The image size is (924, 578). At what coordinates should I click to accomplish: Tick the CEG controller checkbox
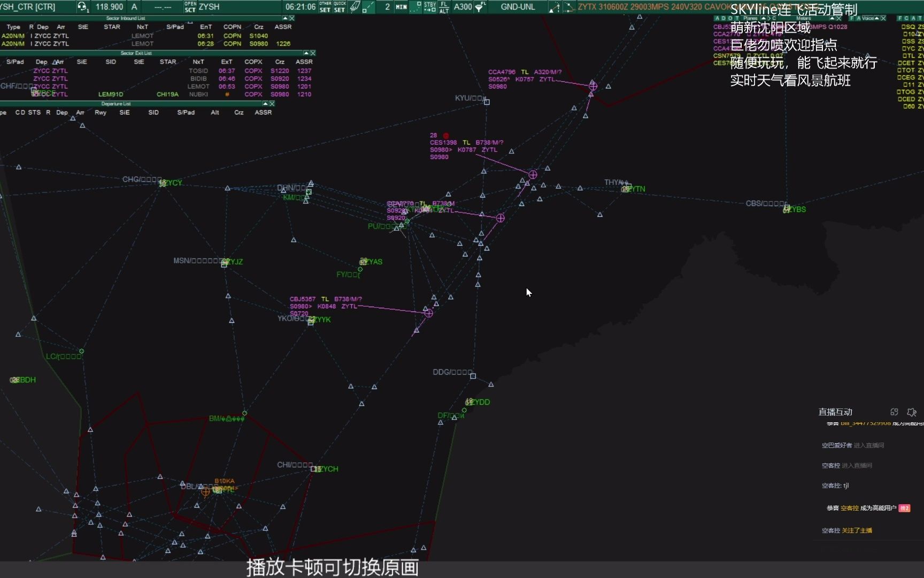899,78
